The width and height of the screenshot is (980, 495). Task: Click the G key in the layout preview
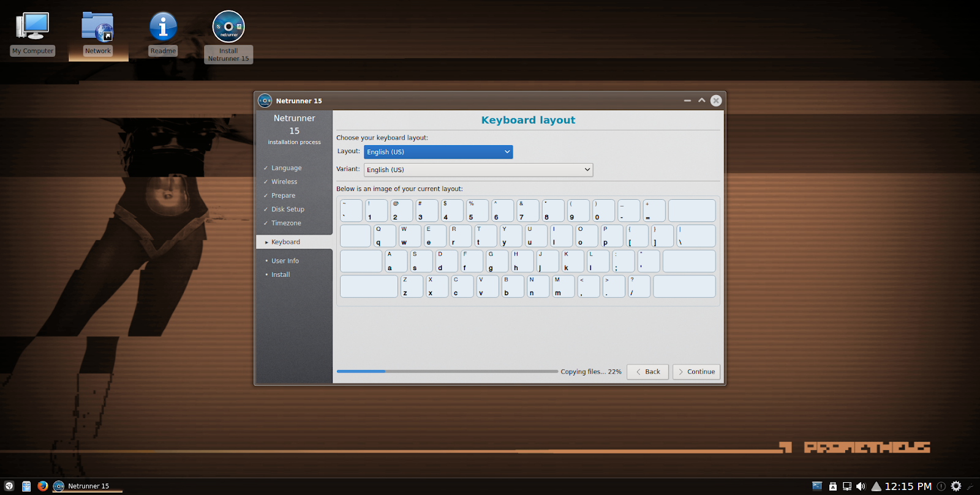(497, 261)
